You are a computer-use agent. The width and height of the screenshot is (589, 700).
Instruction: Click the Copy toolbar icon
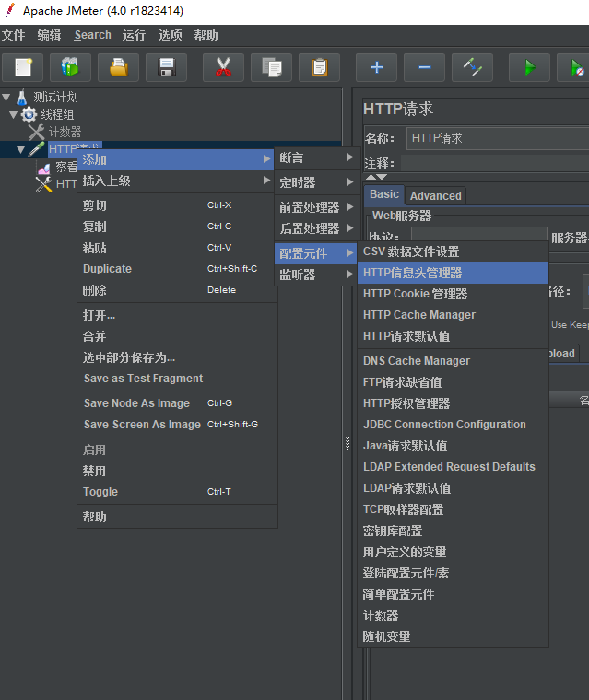point(271,67)
